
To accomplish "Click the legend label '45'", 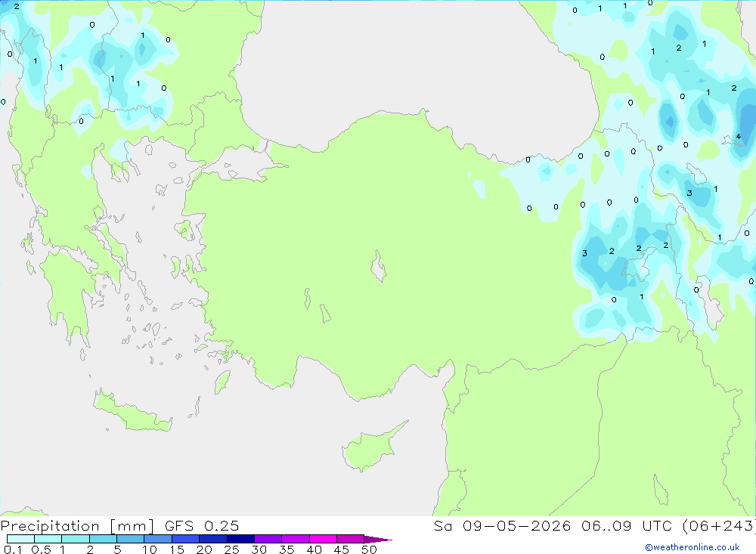I will point(342,549).
